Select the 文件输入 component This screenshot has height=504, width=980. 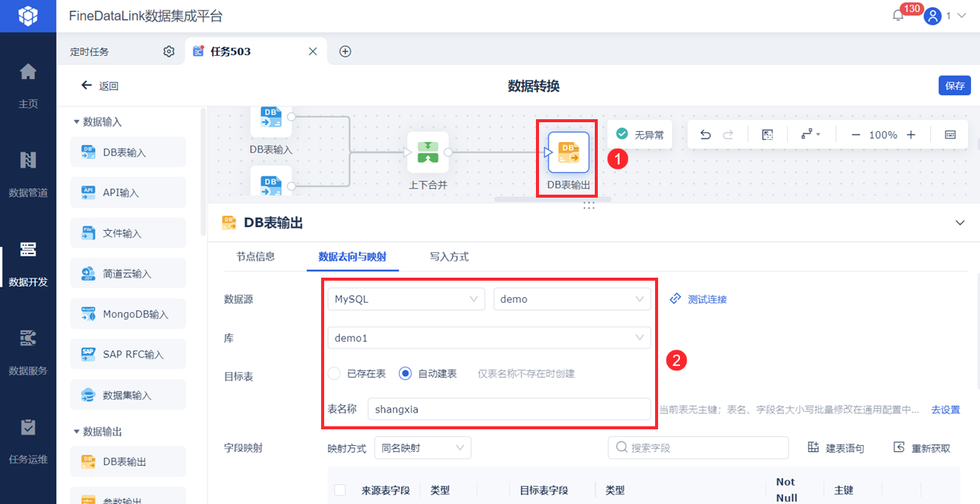point(128,233)
